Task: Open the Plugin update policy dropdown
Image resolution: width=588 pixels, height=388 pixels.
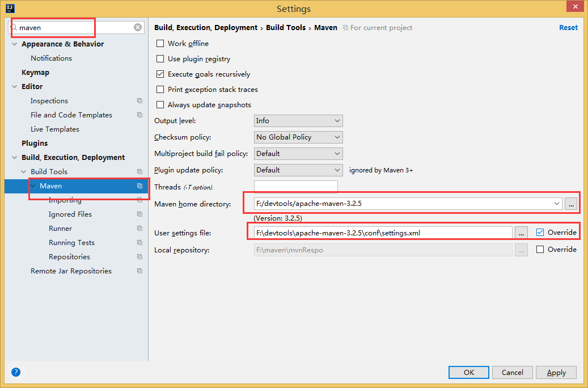Action: pyautogui.click(x=298, y=170)
